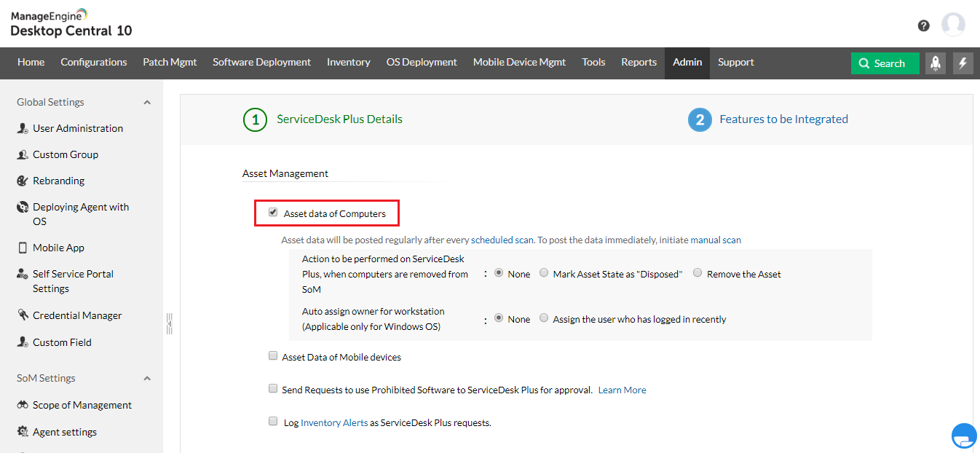
Task: Click the Rebranding sidebar icon
Action: click(23, 181)
